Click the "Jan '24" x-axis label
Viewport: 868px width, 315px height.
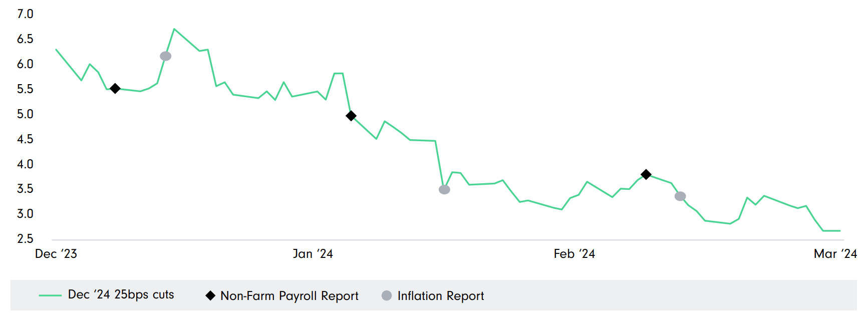click(x=313, y=254)
